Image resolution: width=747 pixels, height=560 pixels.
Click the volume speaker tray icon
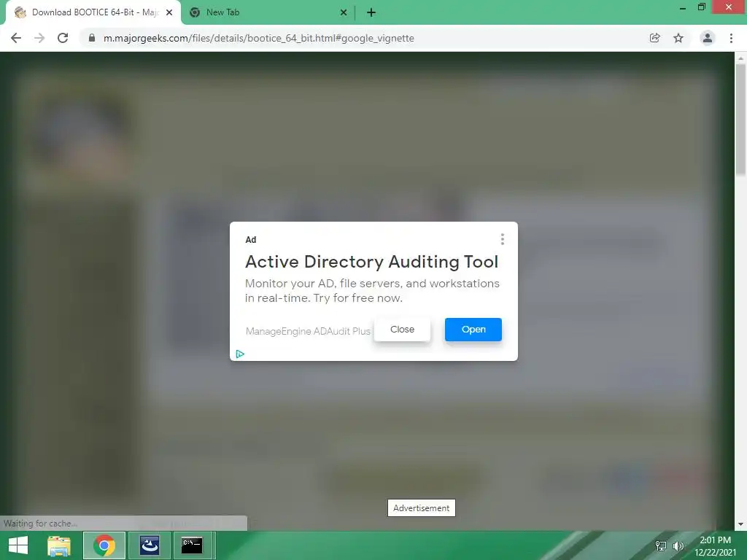click(678, 545)
